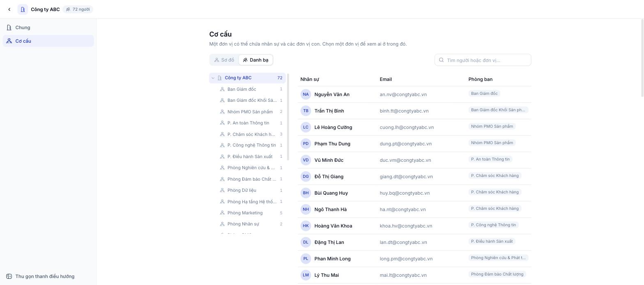
Task: Click the Thu gọn thanh điều hướng collapse icon
Action: tap(9, 276)
